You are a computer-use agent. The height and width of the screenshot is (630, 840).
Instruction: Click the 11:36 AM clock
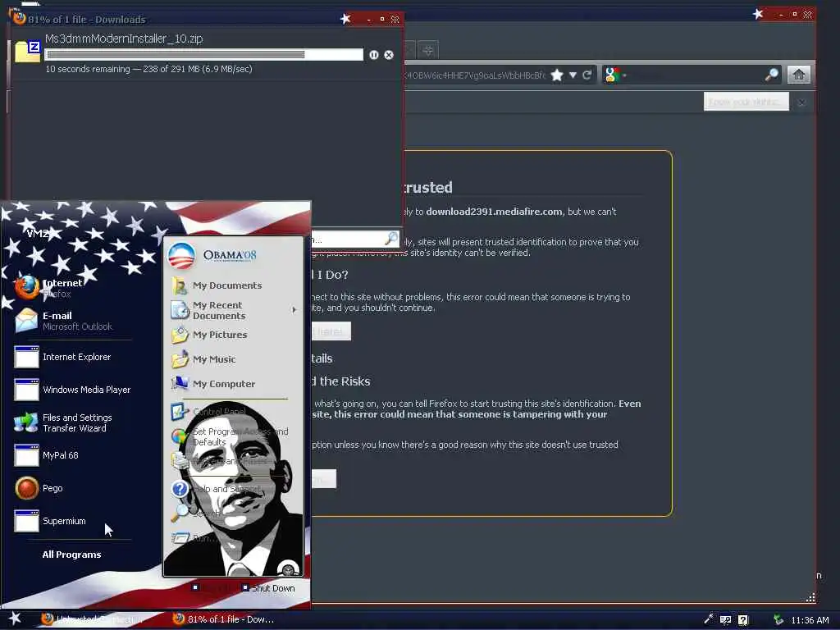coord(810,620)
